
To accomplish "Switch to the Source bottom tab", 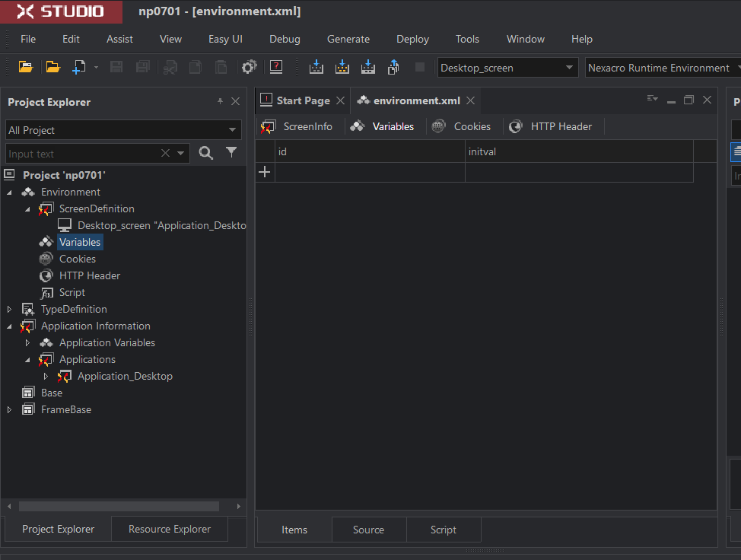I will pyautogui.click(x=369, y=530).
